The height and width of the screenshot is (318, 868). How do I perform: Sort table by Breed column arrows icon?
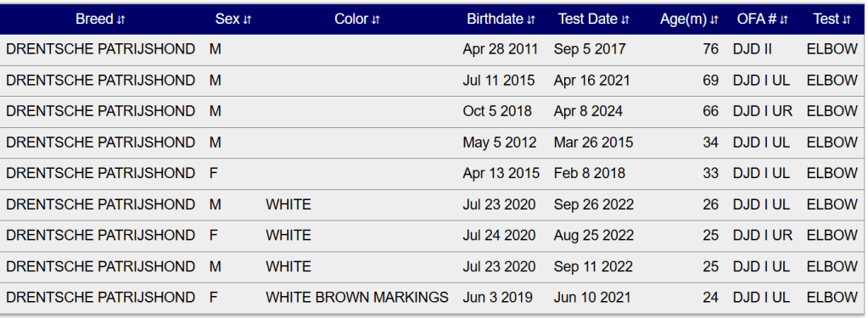(x=121, y=20)
